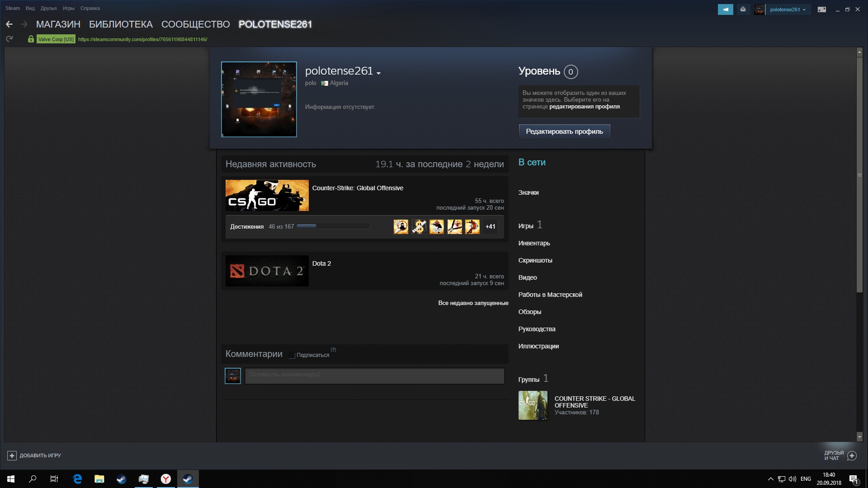Click the Dota 2 game banner

[267, 271]
